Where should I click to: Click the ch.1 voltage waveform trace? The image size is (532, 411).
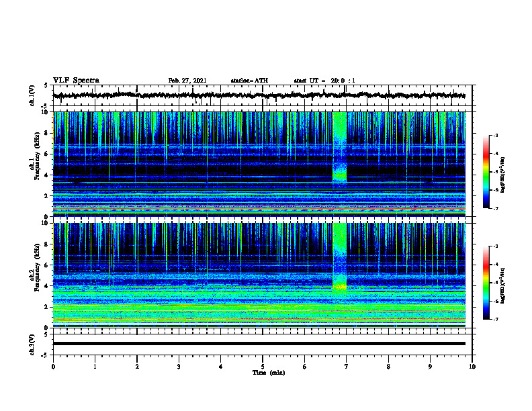point(259,95)
